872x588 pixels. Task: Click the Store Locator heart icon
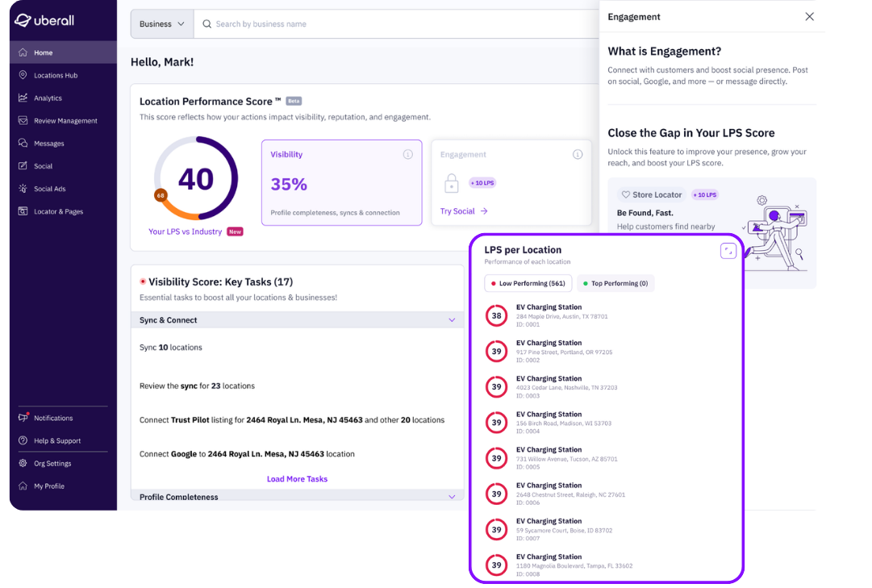(626, 194)
